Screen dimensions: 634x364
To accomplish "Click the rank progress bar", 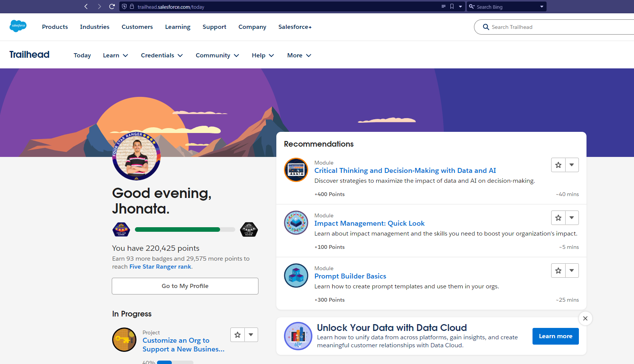I will click(x=185, y=229).
